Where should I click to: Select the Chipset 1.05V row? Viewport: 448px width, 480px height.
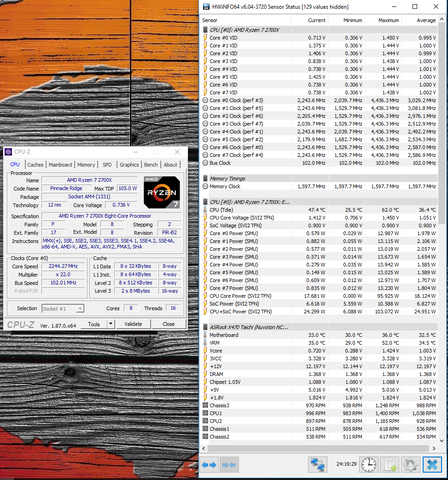319,382
